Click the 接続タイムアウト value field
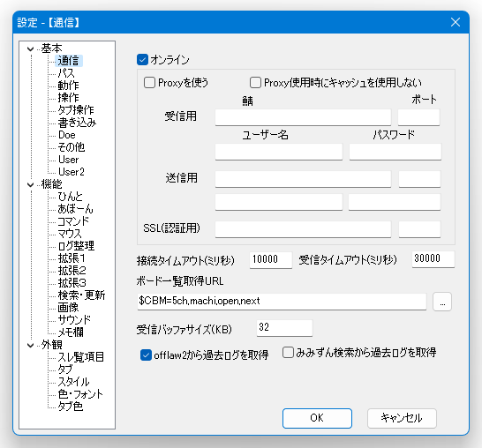Screen dimensions: 482x448 pos(270,260)
